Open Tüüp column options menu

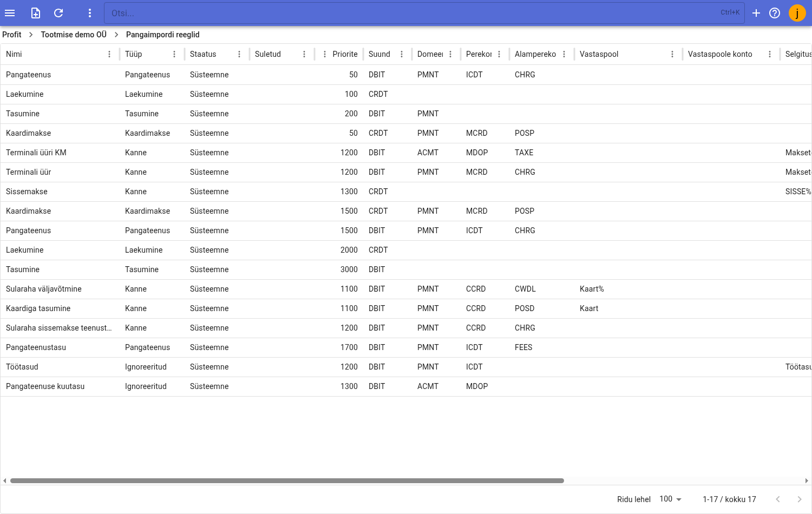pos(174,54)
